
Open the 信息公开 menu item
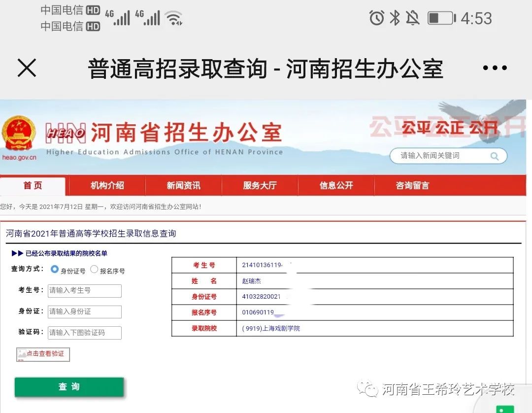point(336,185)
